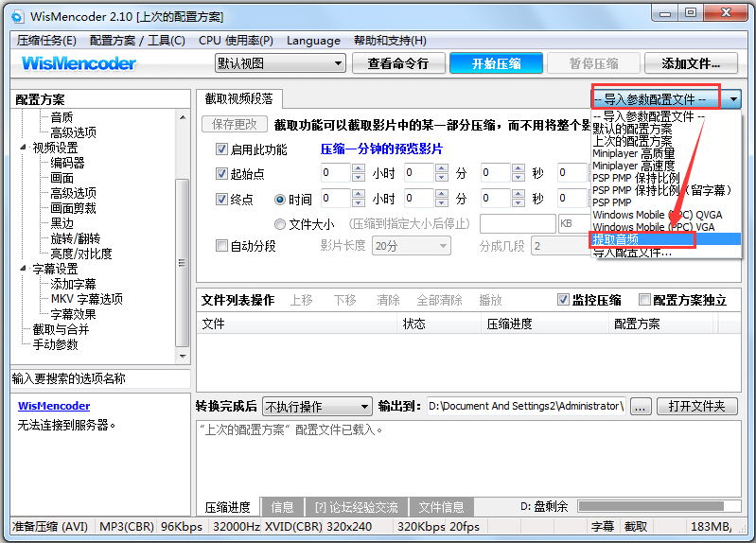Open the 默认视图 view dropdown
Screen dimensions: 756x543
pyautogui.click(x=280, y=63)
